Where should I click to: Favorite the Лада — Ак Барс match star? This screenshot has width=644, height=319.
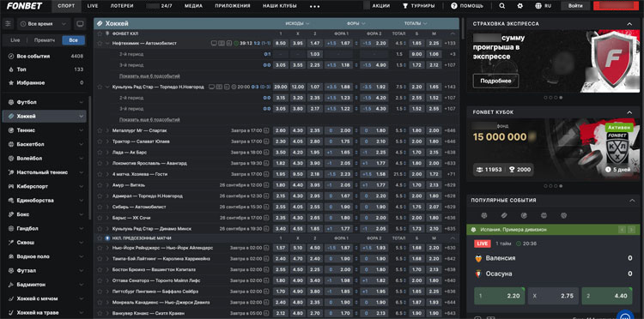pos(100,152)
